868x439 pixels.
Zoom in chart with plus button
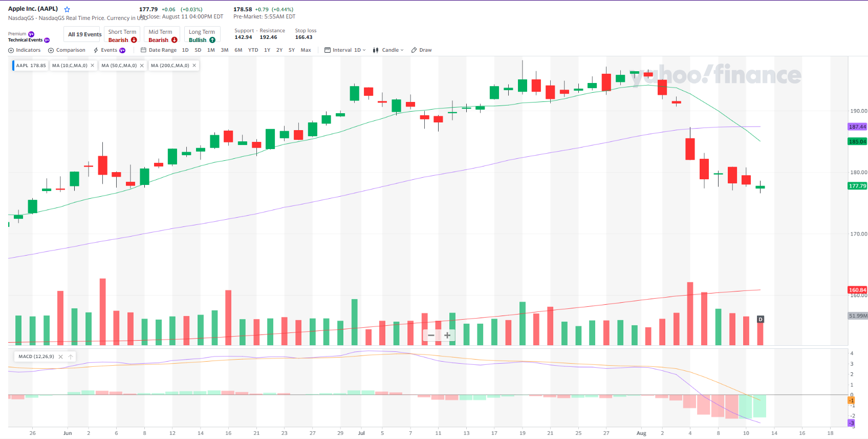(x=447, y=336)
